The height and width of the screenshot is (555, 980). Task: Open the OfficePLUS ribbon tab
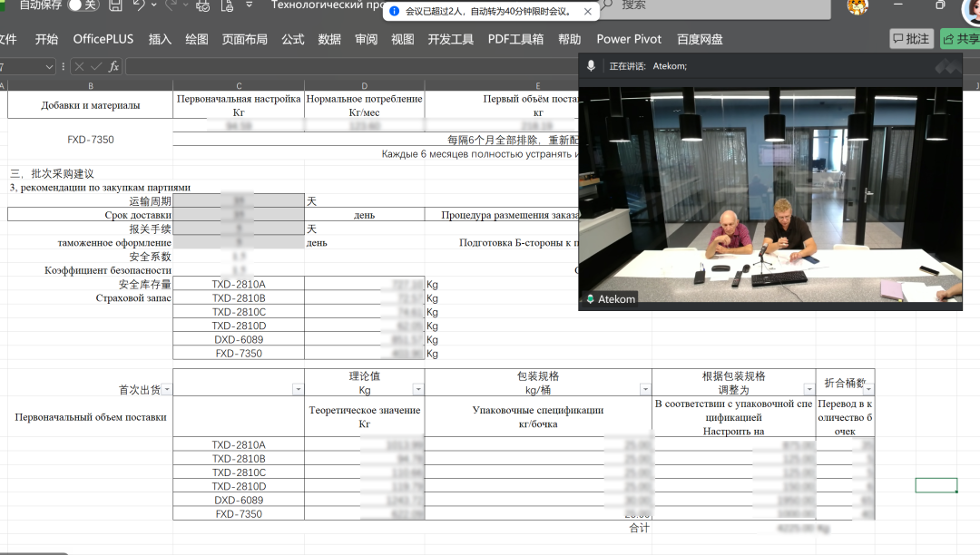103,39
